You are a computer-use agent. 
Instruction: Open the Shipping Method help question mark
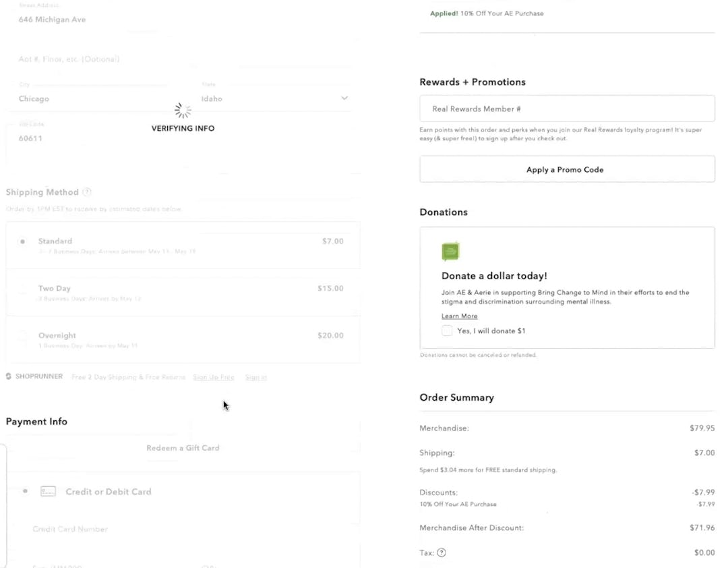coord(86,192)
